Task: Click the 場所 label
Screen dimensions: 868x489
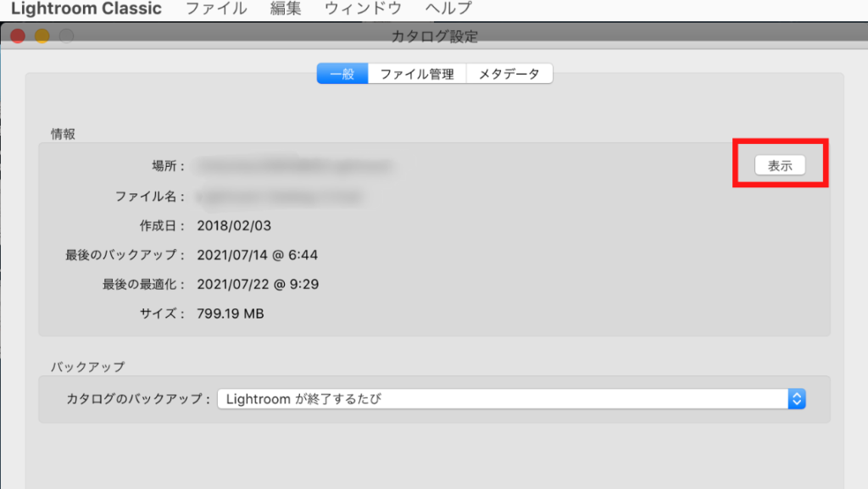Action: [x=169, y=166]
